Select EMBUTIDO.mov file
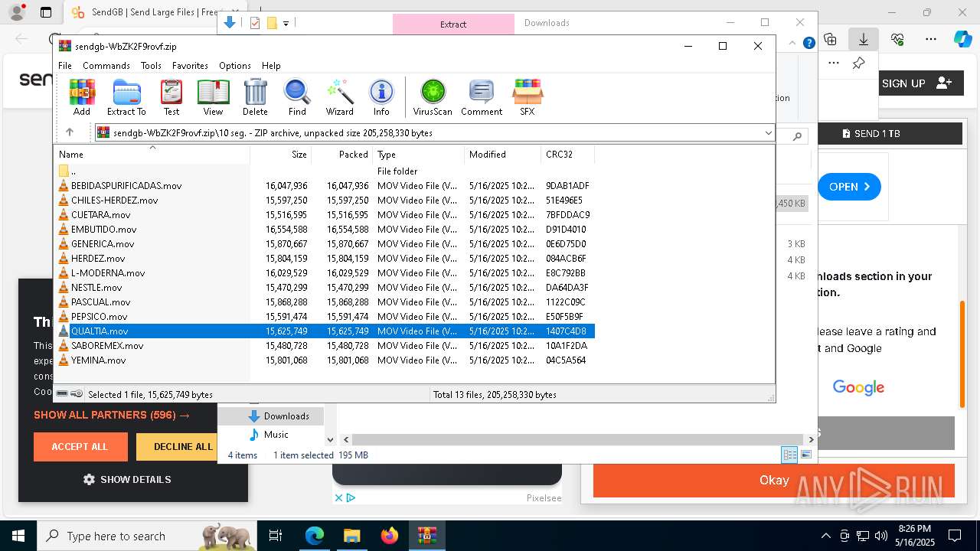980x551 pixels. click(x=103, y=230)
